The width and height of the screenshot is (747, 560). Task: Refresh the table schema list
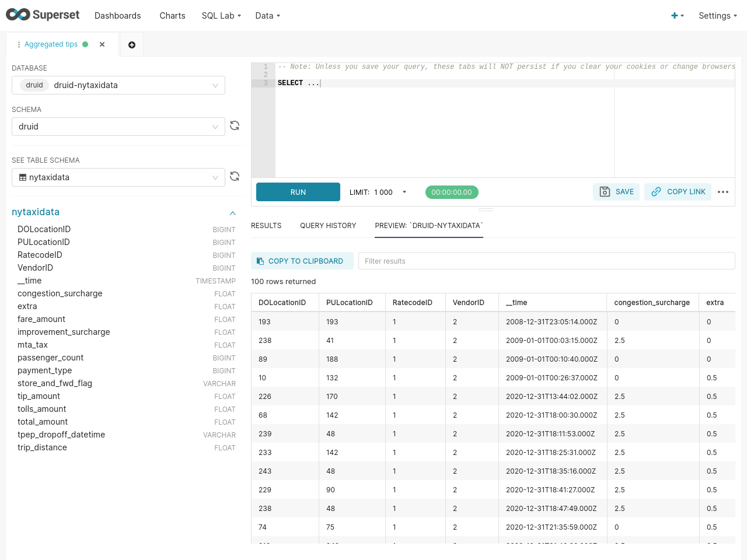click(235, 176)
